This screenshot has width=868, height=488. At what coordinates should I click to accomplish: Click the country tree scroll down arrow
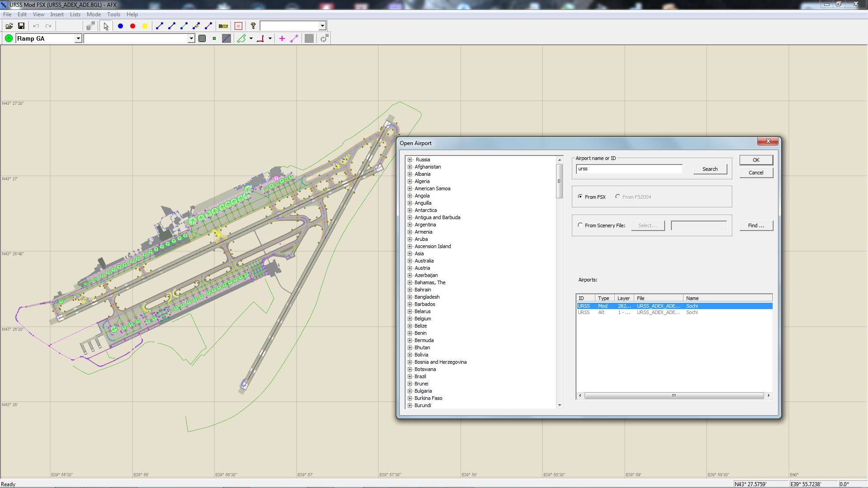(x=559, y=405)
